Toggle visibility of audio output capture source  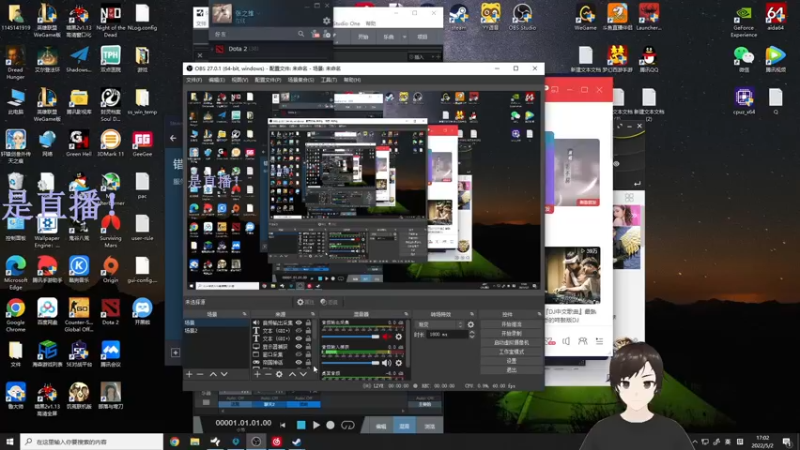pos(299,323)
